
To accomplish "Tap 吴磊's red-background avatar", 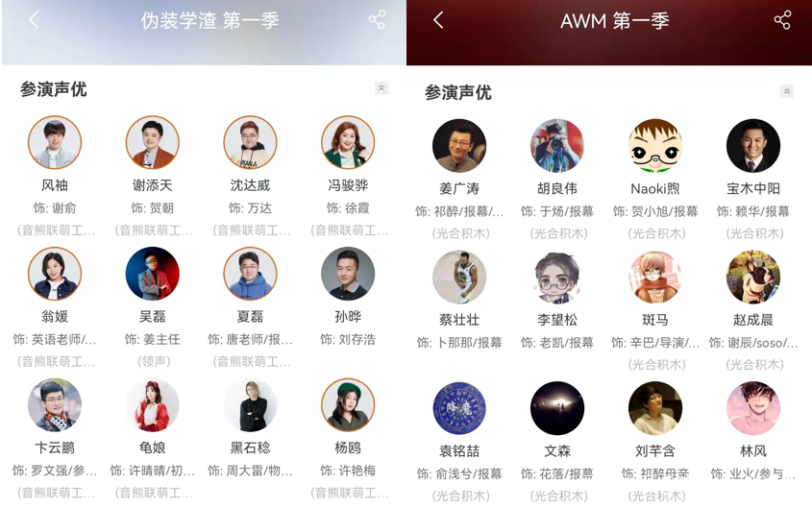I will coord(152,274).
